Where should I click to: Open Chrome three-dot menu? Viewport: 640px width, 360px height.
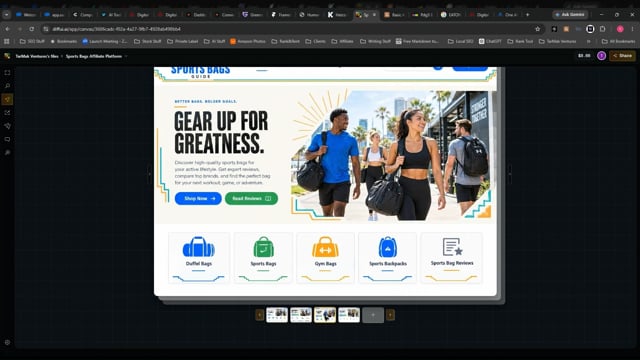point(633,29)
